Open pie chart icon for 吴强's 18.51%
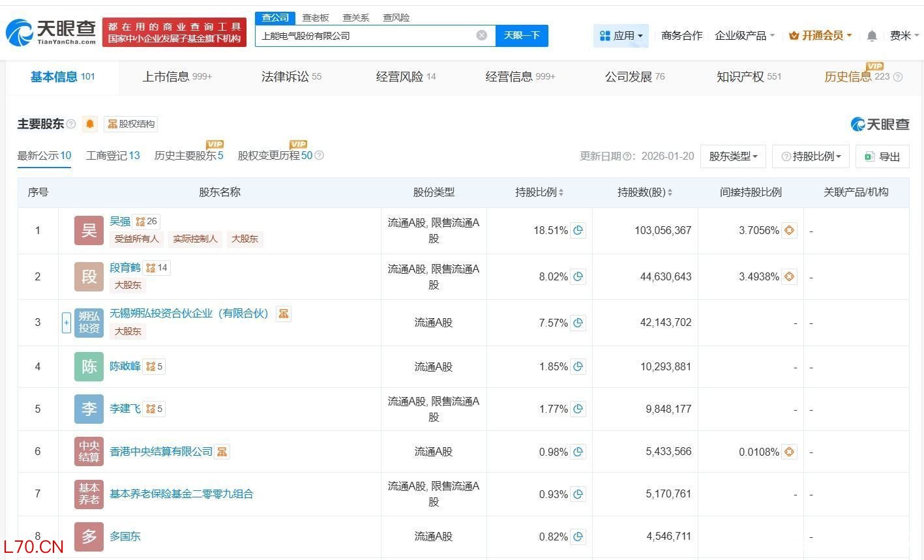This screenshot has height=560, width=924. pos(578,230)
